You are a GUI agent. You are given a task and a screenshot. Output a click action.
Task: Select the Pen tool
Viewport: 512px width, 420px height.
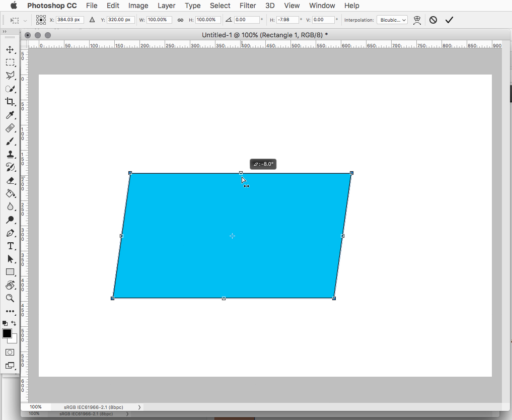point(10,233)
